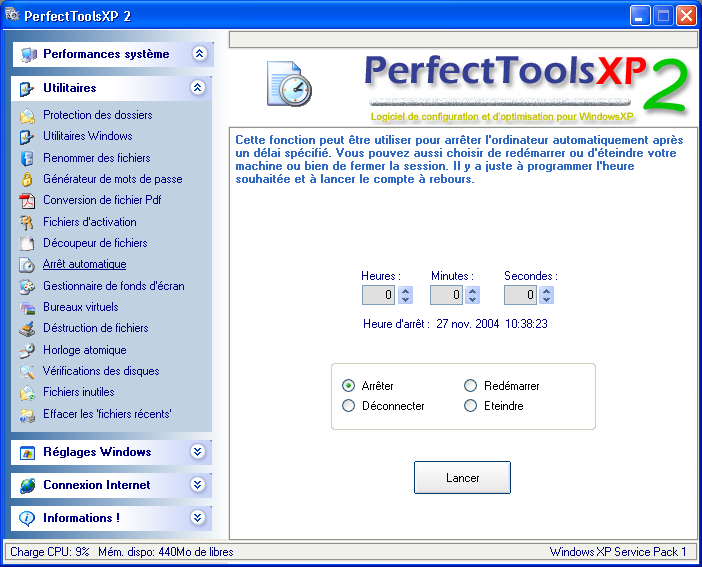
Task: Expand the Réglages Windows panel chevron
Action: pyautogui.click(x=197, y=451)
